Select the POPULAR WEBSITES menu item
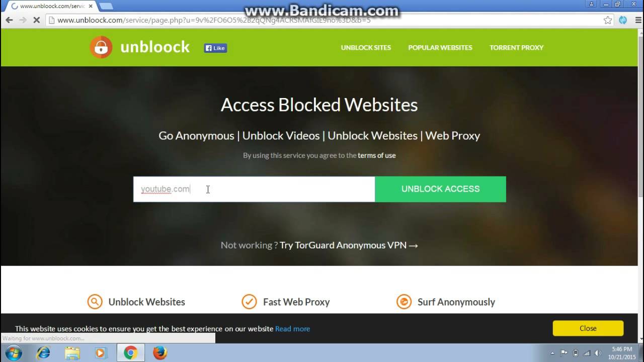The image size is (644, 362). point(440,48)
